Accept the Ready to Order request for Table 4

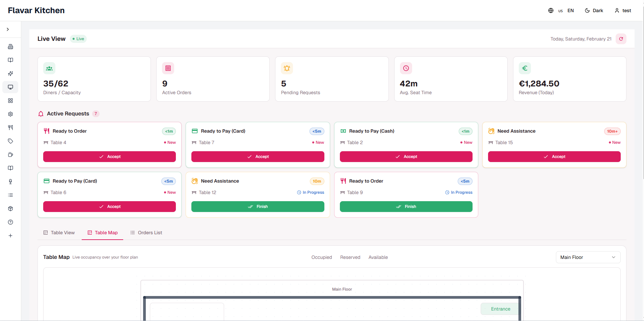109,156
